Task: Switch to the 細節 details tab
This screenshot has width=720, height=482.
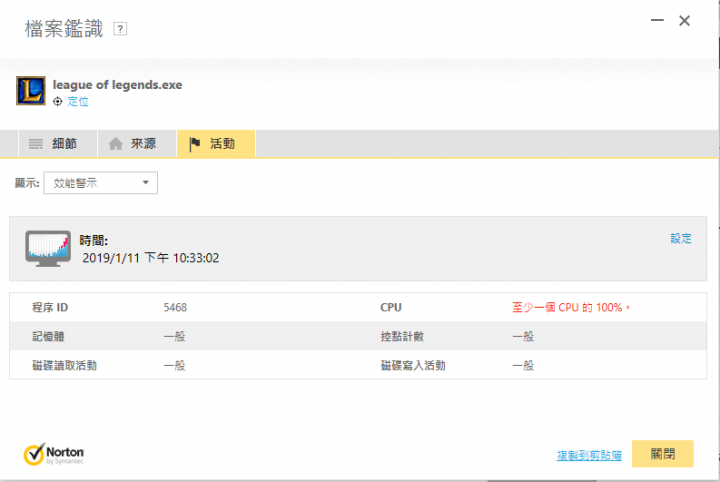Action: coord(58,144)
